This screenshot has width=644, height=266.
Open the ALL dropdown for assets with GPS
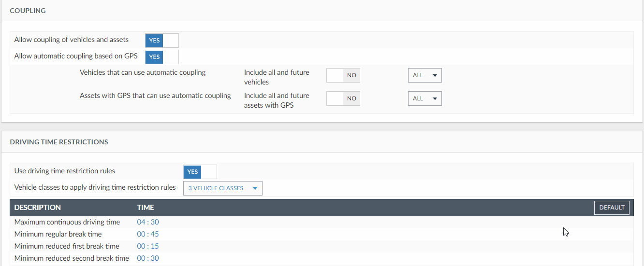424,98
